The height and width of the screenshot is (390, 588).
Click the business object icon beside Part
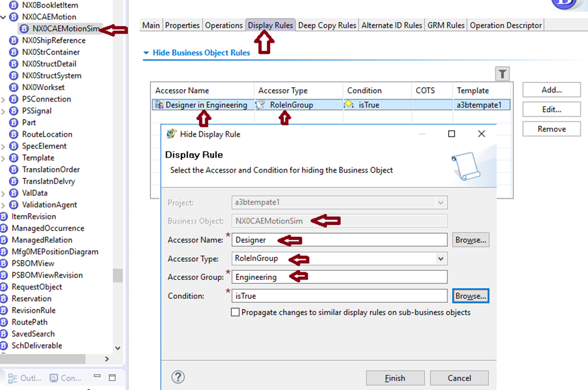(14, 122)
